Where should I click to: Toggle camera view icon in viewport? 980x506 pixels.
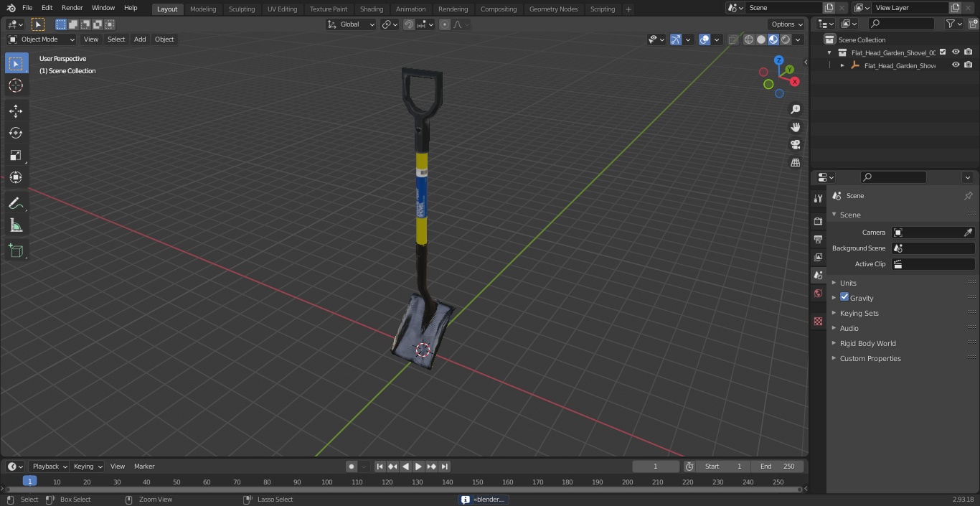[x=795, y=145]
